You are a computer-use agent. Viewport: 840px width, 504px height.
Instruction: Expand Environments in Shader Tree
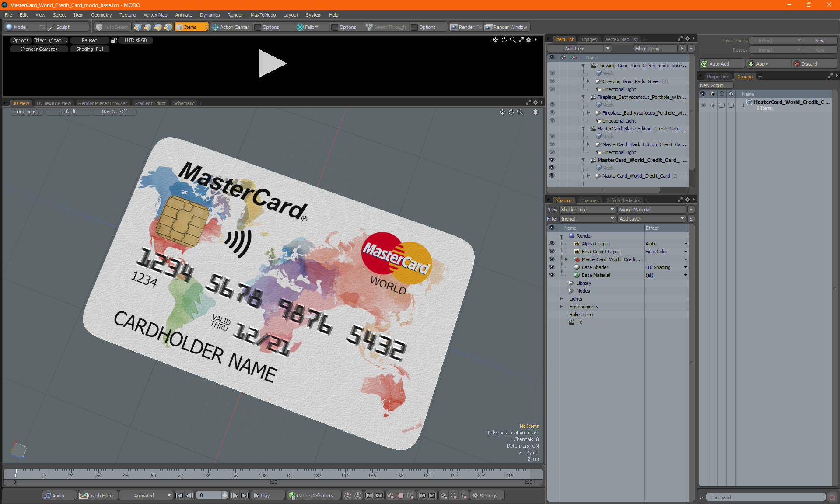tap(561, 307)
